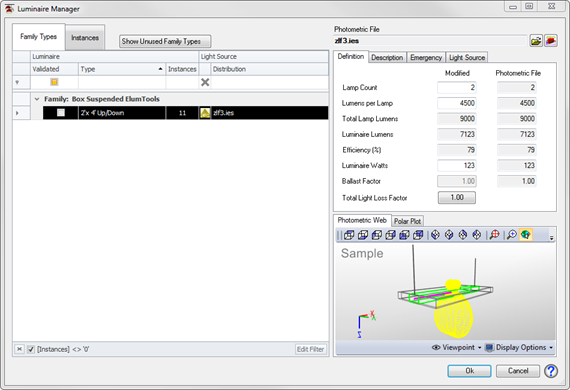Click the Luminaire Manager title bar icon
This screenshot has height=390, width=570.
tap(9, 9)
